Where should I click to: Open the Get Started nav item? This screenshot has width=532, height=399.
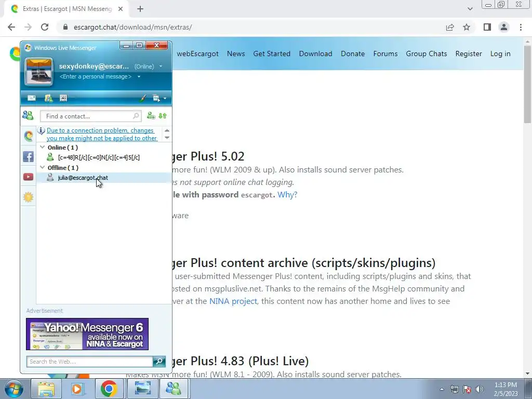(x=272, y=54)
